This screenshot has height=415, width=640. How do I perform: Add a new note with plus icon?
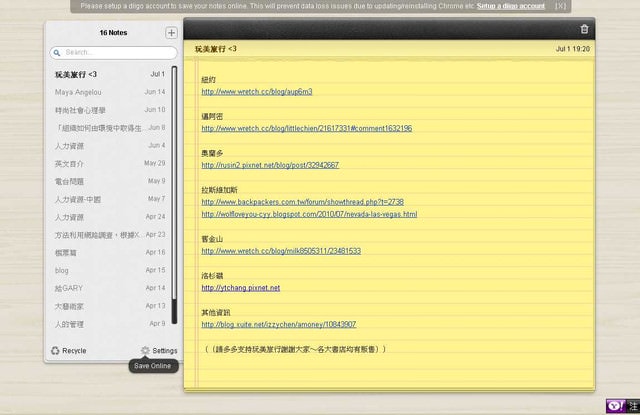(x=171, y=33)
